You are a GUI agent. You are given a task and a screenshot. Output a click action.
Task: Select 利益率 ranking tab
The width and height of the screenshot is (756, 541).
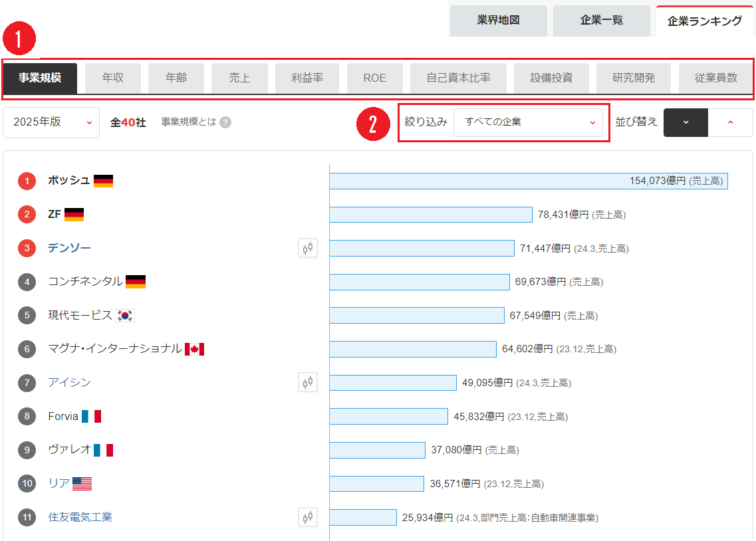click(x=307, y=78)
